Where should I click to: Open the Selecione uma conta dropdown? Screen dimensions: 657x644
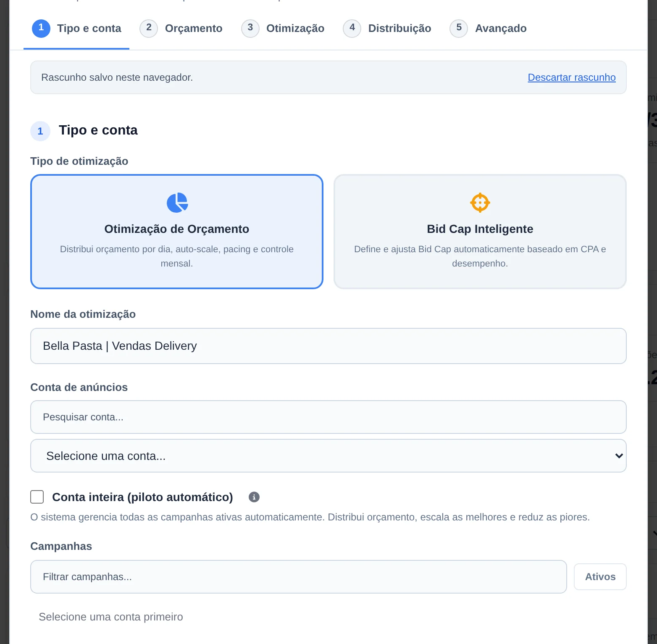(x=328, y=456)
